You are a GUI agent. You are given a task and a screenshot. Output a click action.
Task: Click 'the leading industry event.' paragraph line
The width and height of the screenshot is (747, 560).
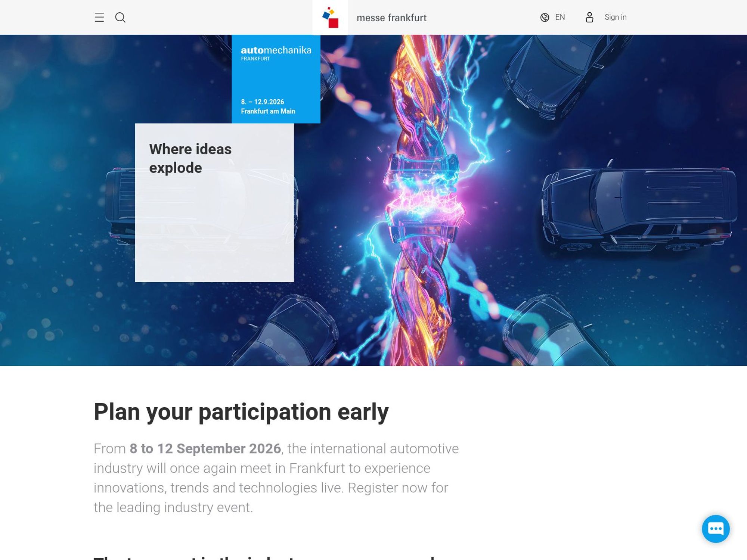point(173,507)
